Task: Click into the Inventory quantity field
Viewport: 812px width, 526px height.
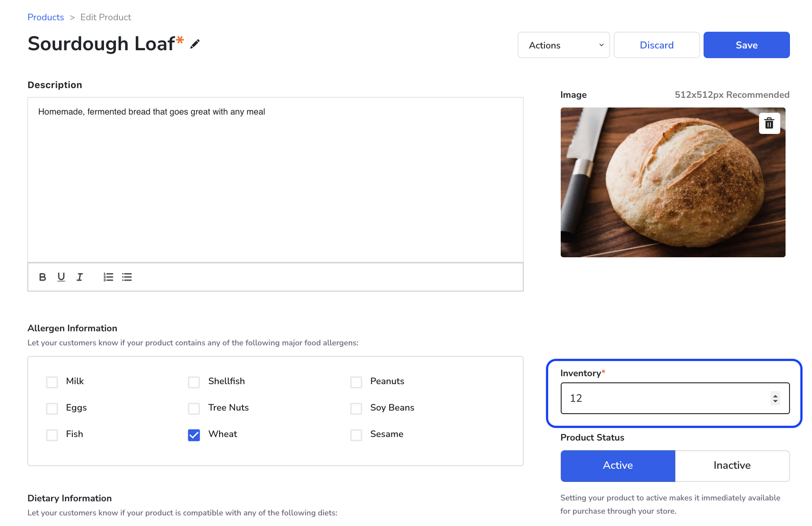Action: (x=661, y=398)
